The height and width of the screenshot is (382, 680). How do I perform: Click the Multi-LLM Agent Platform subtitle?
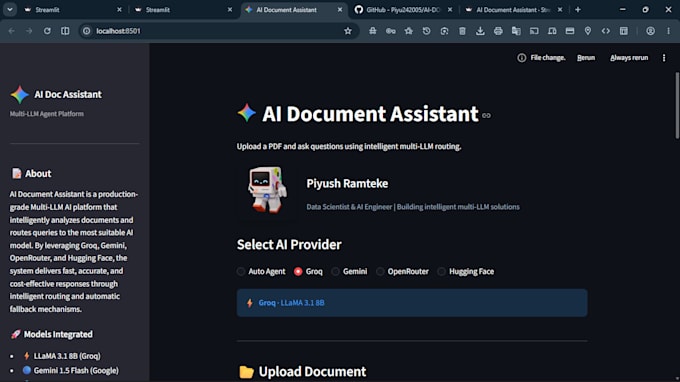(47, 114)
